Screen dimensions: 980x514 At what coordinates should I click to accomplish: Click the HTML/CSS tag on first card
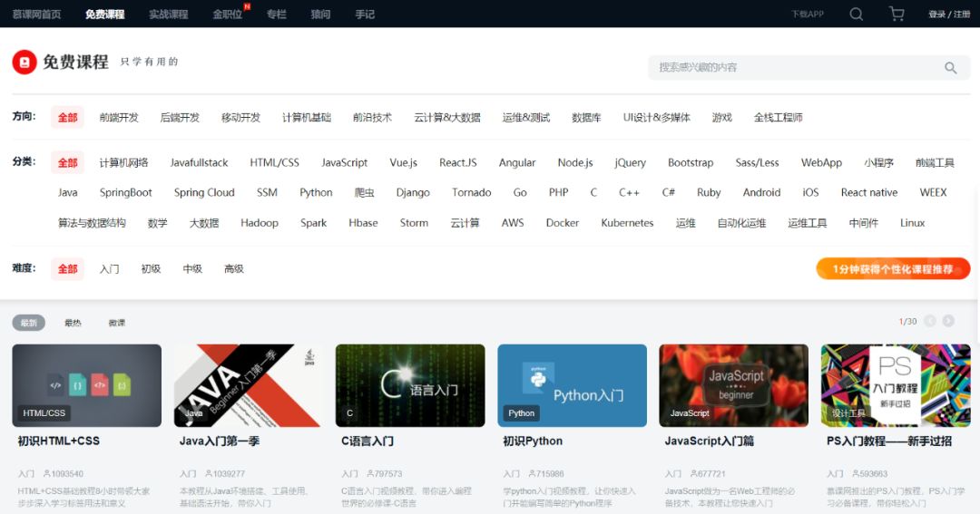coord(44,412)
